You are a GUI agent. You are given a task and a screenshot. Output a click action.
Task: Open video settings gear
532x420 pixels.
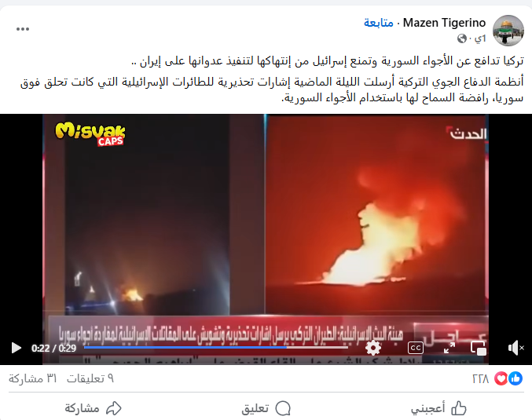click(373, 348)
